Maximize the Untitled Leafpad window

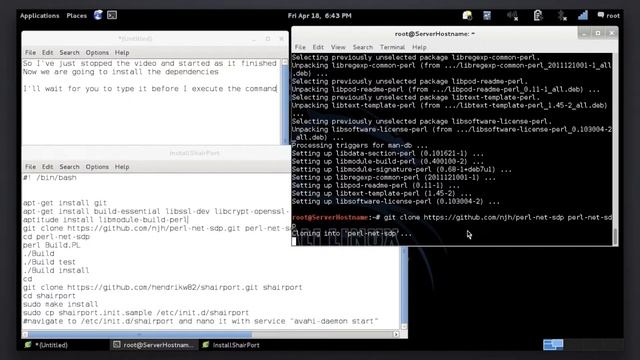click(268, 38)
